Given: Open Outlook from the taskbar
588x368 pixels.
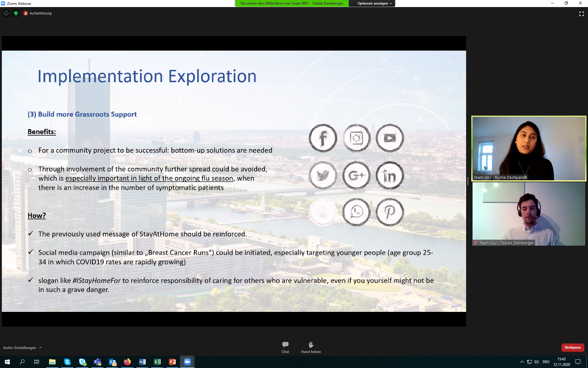Looking at the screenshot, I should (112, 362).
